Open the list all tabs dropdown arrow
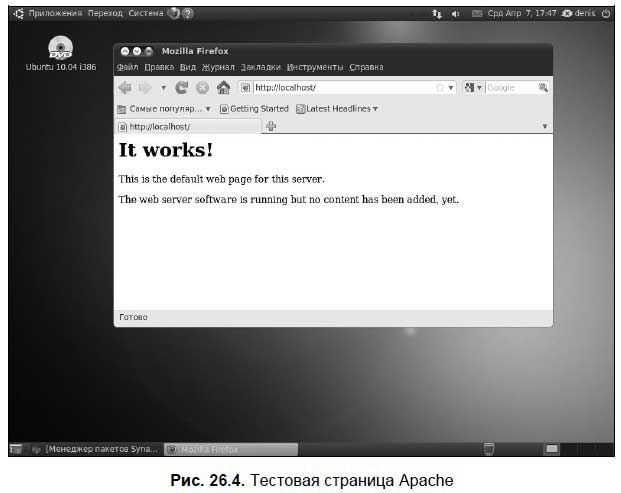Screen dimensions: 621x493 545,126
